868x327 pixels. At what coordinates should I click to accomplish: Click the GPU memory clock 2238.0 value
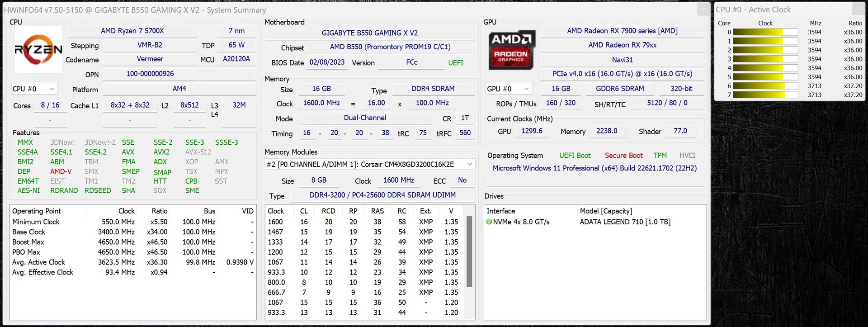(x=607, y=131)
